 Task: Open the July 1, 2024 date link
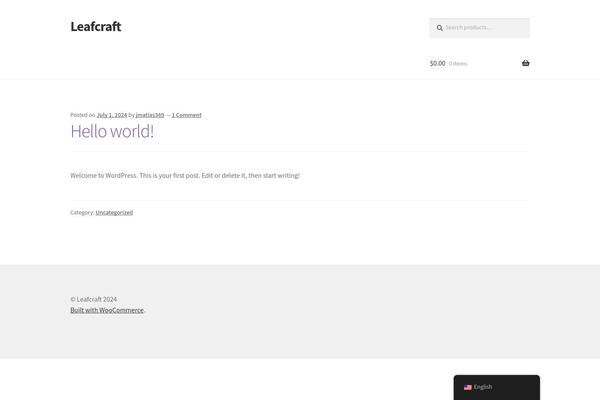point(112,115)
